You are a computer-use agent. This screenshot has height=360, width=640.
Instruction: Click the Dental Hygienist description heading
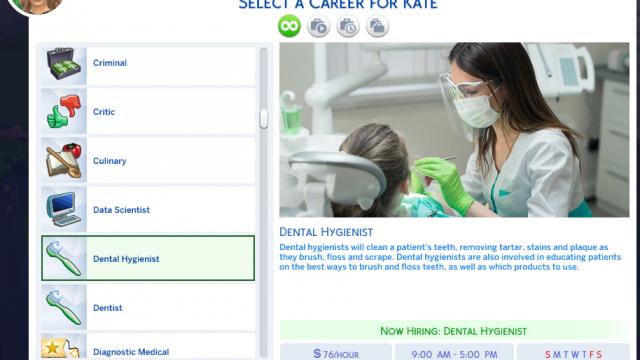pos(326,232)
